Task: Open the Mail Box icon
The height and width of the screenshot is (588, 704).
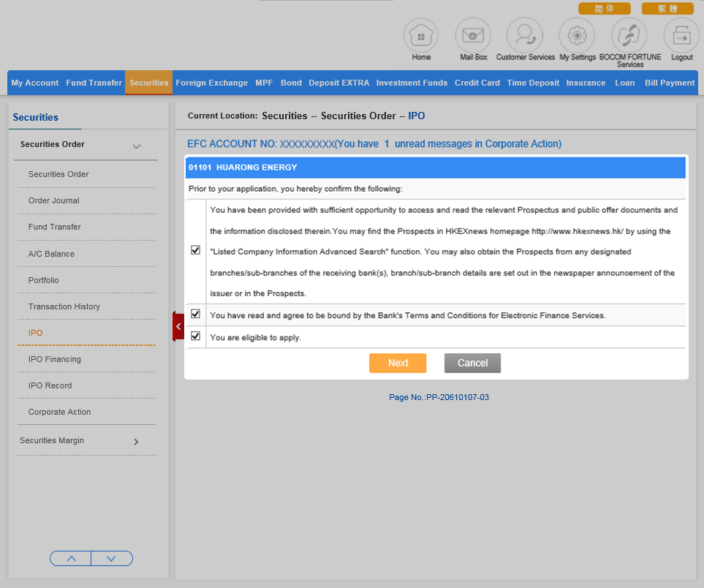Action: (x=473, y=35)
